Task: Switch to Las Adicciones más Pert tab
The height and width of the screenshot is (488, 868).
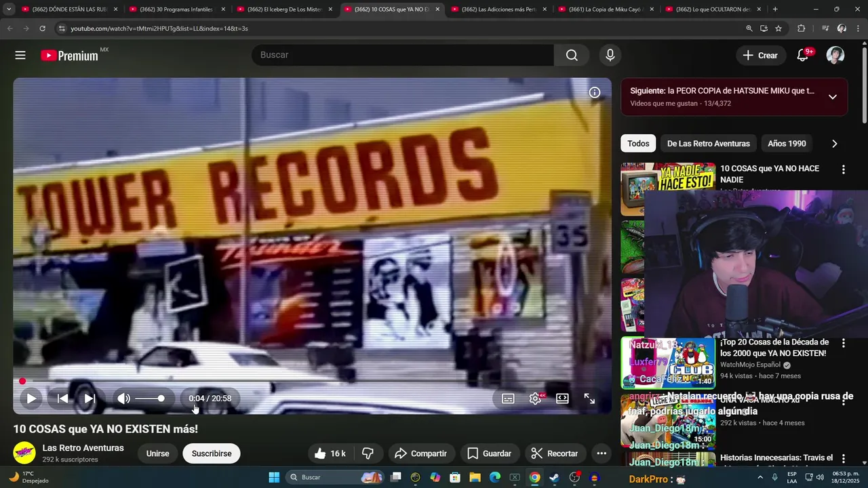Action: [498, 9]
